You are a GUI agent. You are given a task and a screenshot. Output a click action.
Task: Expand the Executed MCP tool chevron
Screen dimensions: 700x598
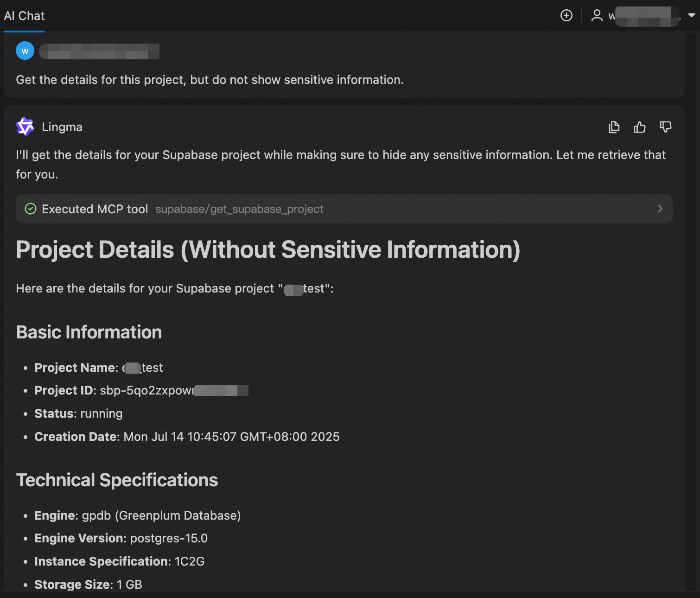click(x=660, y=209)
